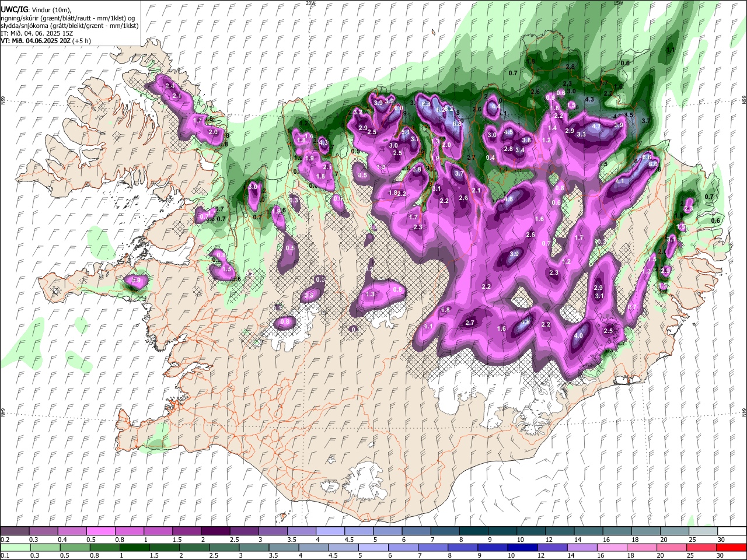This screenshot has height=560, width=747.
Task: Click the '6.6' precipitation value on the map
Action: 646,157
